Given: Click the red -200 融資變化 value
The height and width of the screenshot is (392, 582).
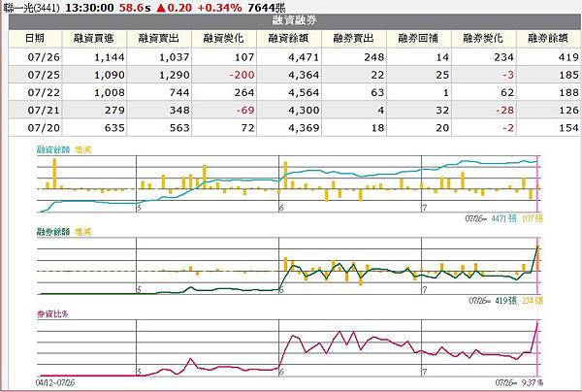Looking at the screenshot, I should pos(242,75).
